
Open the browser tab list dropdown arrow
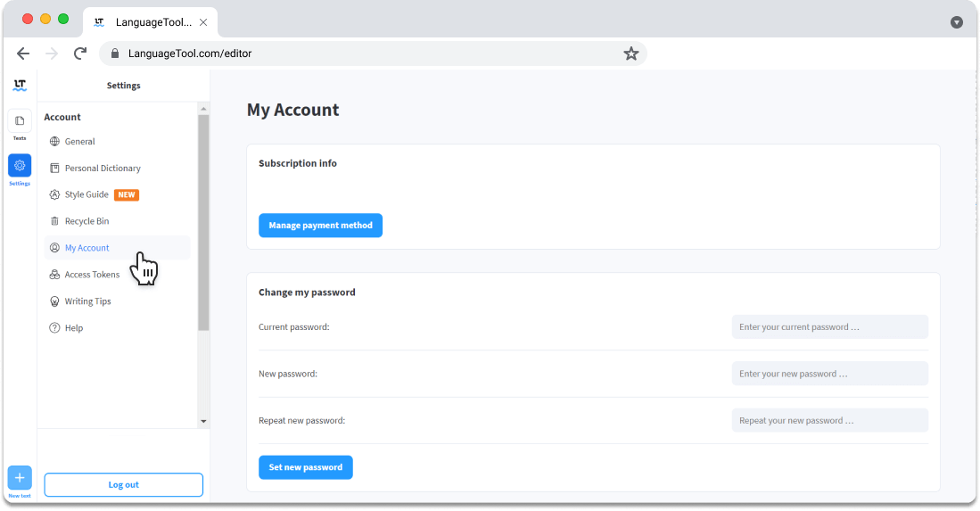pyautogui.click(x=956, y=22)
